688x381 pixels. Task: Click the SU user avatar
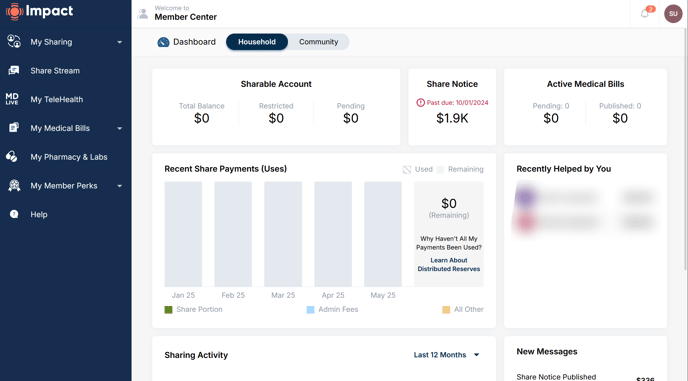pyautogui.click(x=673, y=14)
